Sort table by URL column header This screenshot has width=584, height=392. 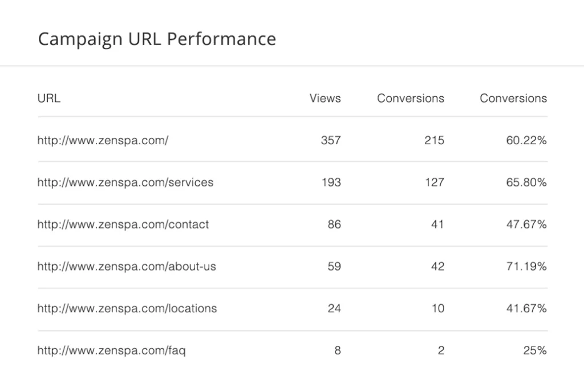point(49,98)
